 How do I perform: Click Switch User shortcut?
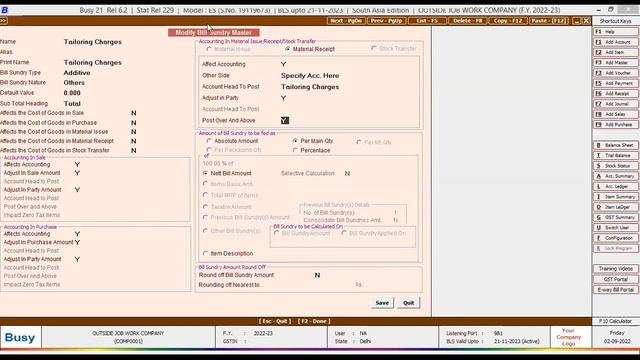point(616,228)
